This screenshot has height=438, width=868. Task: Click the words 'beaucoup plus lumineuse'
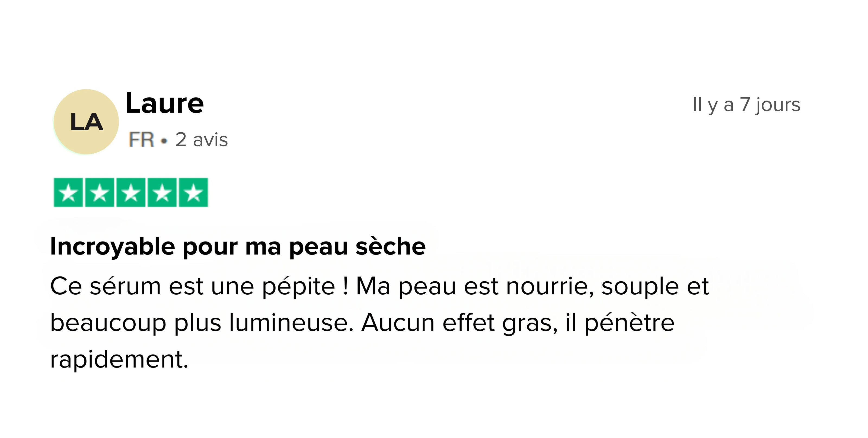(202, 323)
